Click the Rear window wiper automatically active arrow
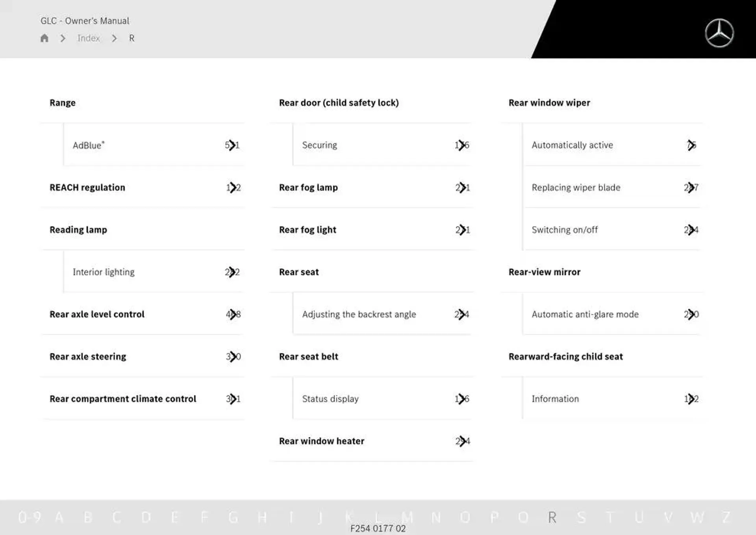Screen dimensions: 756x535 point(691,145)
